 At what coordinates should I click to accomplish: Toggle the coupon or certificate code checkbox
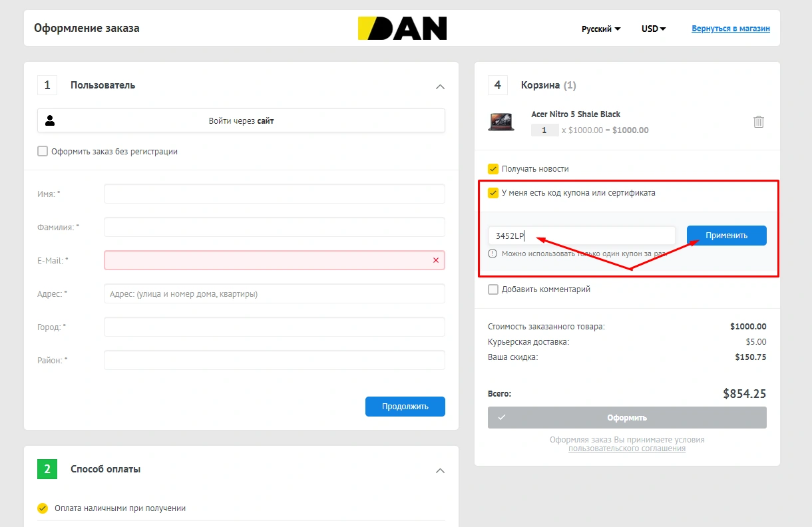point(493,193)
